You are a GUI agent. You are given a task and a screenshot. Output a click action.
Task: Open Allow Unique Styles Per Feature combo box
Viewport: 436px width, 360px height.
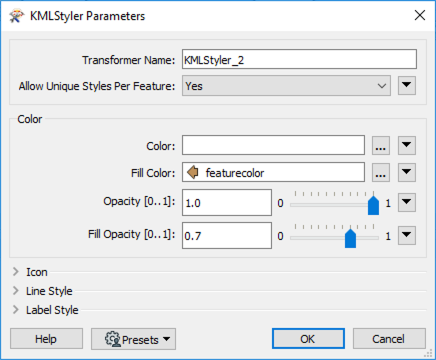[x=286, y=86]
